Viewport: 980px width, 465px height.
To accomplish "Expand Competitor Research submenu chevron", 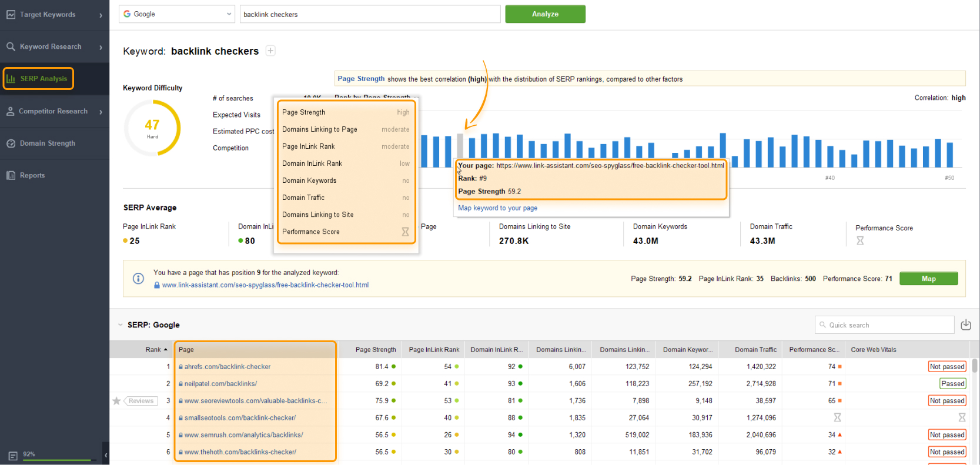I will pyautogui.click(x=101, y=112).
